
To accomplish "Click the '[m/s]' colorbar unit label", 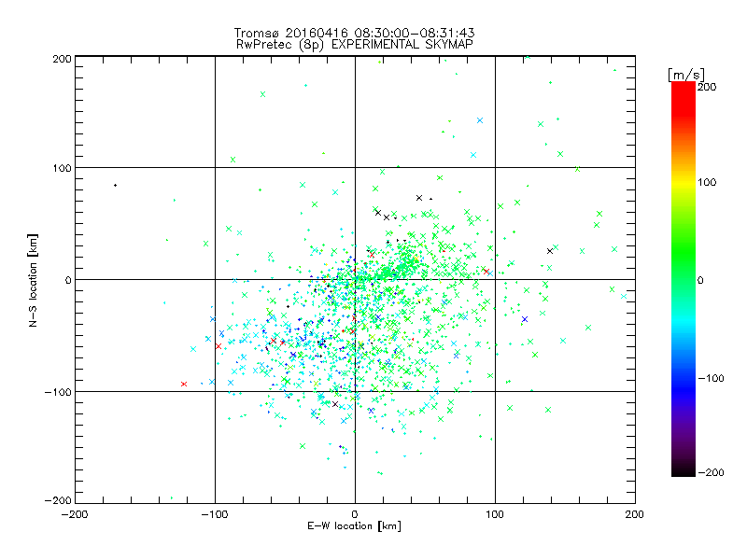I will point(686,75).
